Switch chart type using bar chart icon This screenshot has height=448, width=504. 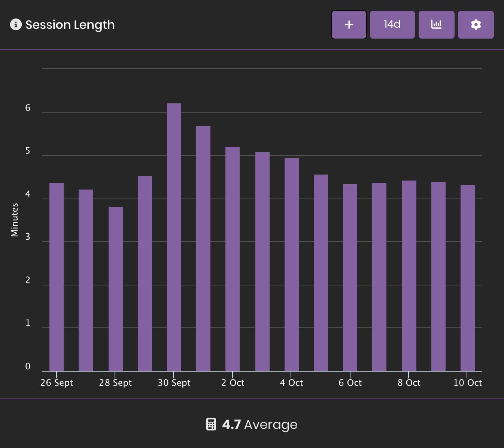point(436,25)
